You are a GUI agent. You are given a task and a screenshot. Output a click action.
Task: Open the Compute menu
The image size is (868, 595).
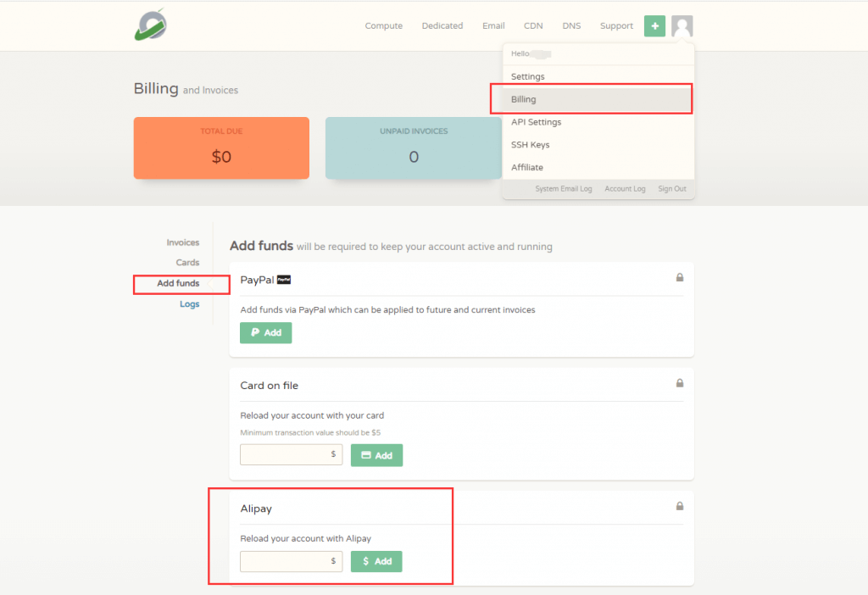click(x=384, y=26)
